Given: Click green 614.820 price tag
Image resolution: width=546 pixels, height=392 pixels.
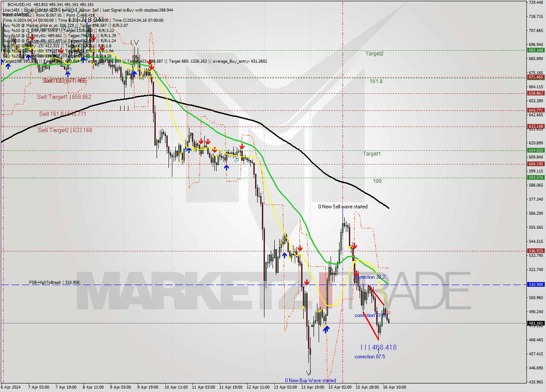Looking at the screenshot, I should [x=536, y=150].
